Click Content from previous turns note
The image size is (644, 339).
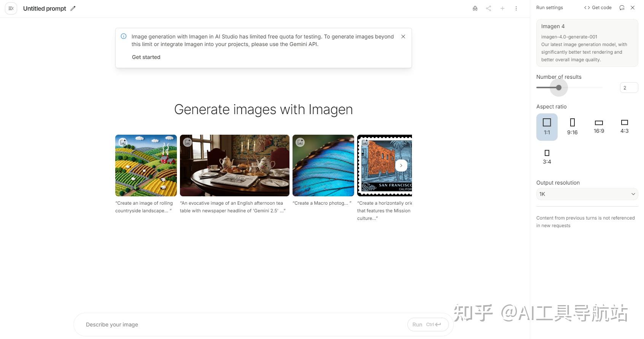point(585,222)
